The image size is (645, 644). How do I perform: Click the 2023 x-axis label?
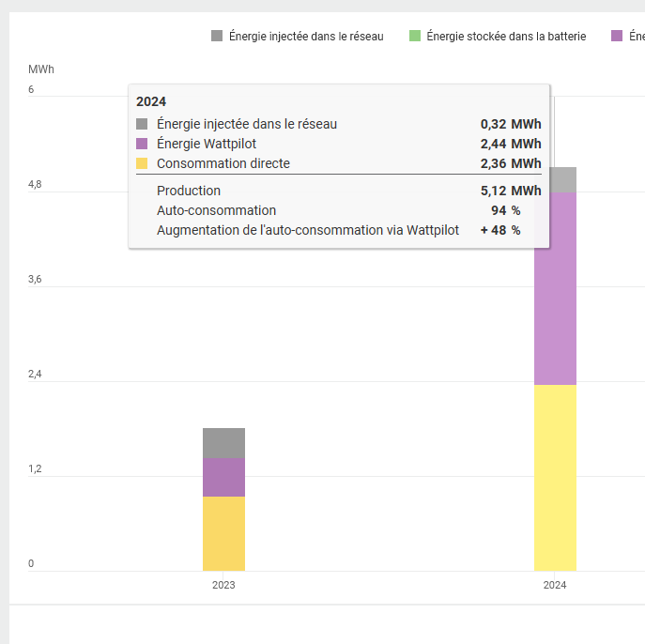223,585
